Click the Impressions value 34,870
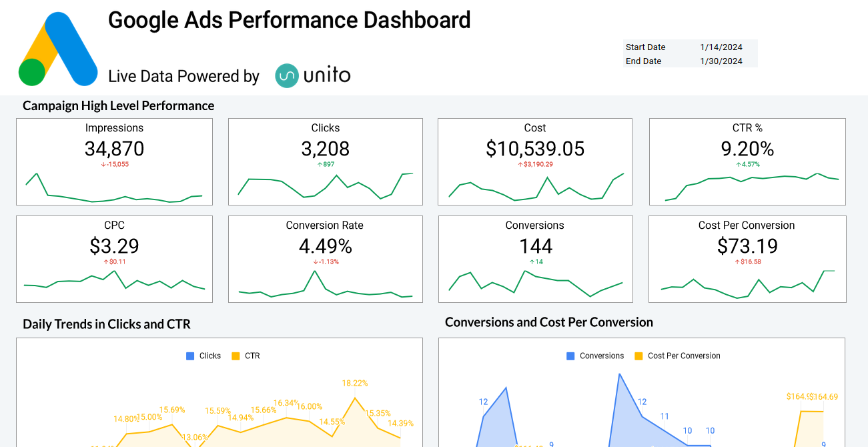This screenshot has height=447, width=868. click(x=114, y=149)
